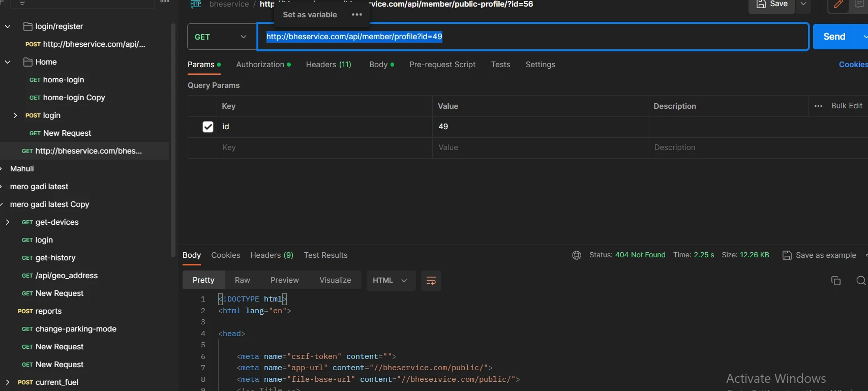Switch to the Params tab
Viewport: 868px width, 391px height.
pos(204,65)
